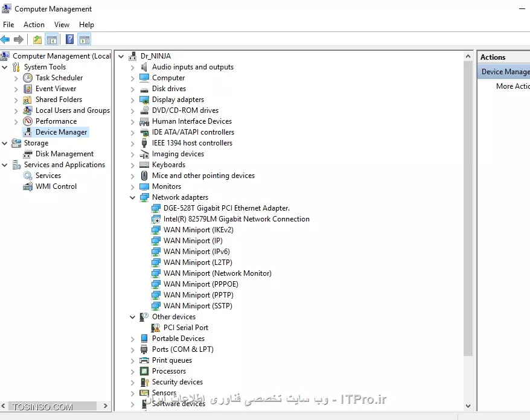The width and height of the screenshot is (530, 420).
Task: Select WAN Miniport (Network Monitor)
Action: (217, 273)
